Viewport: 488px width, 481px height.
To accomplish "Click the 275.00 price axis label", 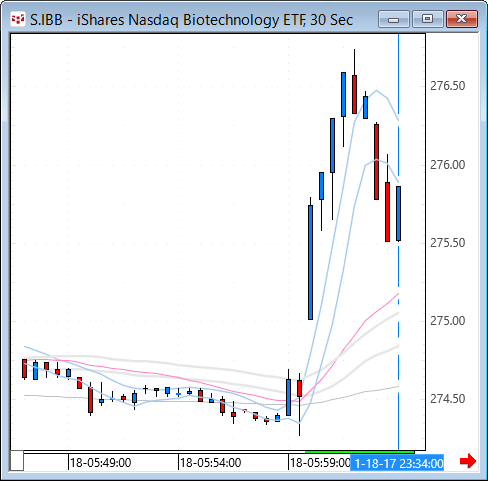I will 447,321.
